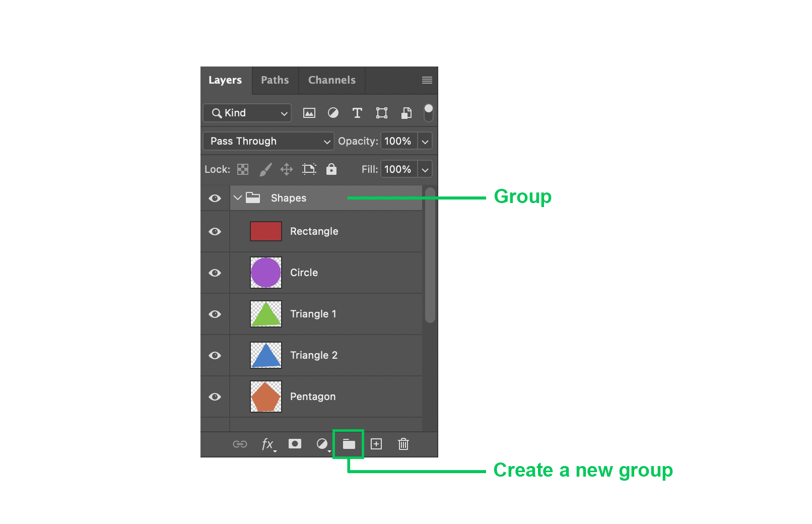This screenshot has width=812, height=524.
Task: Switch to the Paths tab
Action: [x=275, y=80]
